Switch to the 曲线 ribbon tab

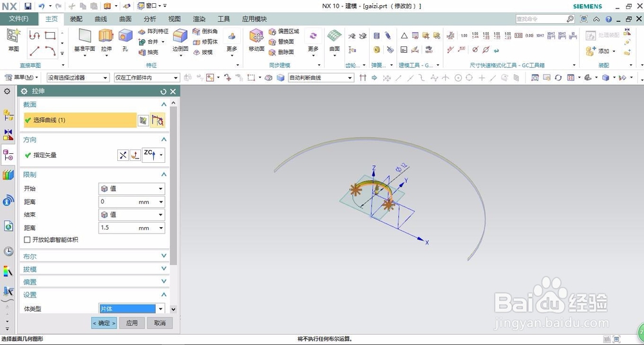point(100,19)
